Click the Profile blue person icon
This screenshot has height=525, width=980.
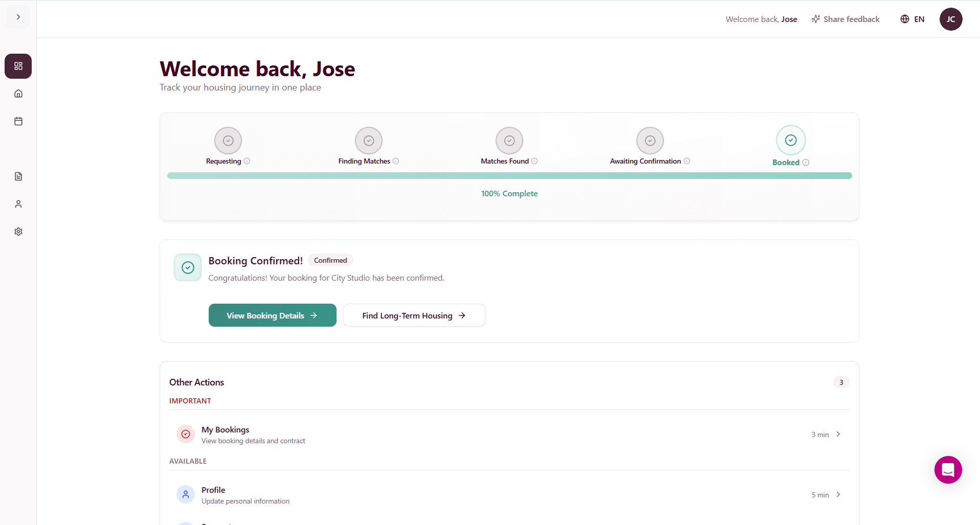click(186, 494)
